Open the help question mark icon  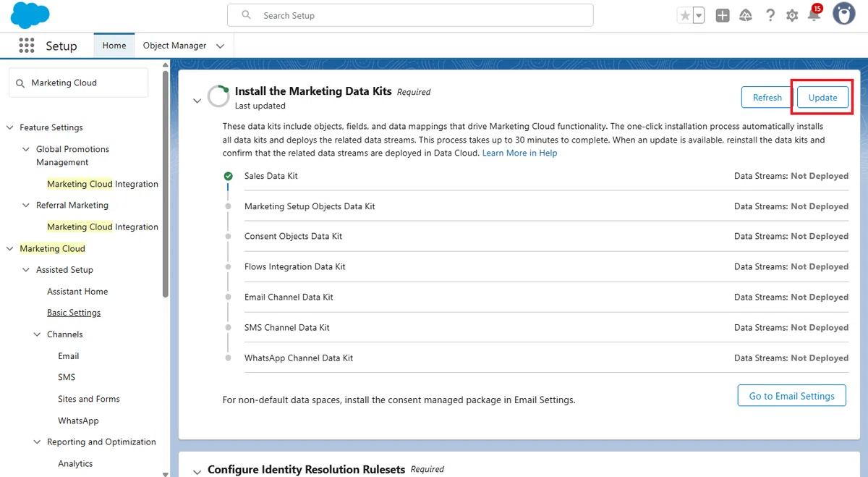coord(770,15)
